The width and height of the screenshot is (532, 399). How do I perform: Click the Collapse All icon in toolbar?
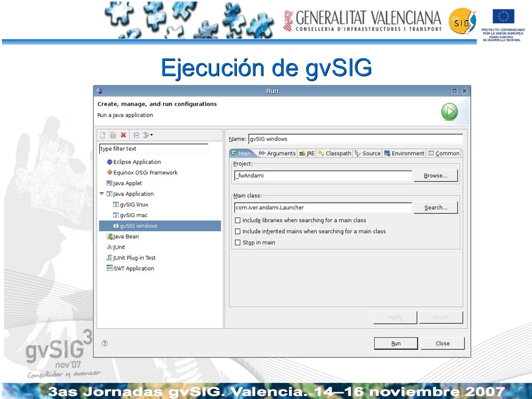(x=136, y=135)
